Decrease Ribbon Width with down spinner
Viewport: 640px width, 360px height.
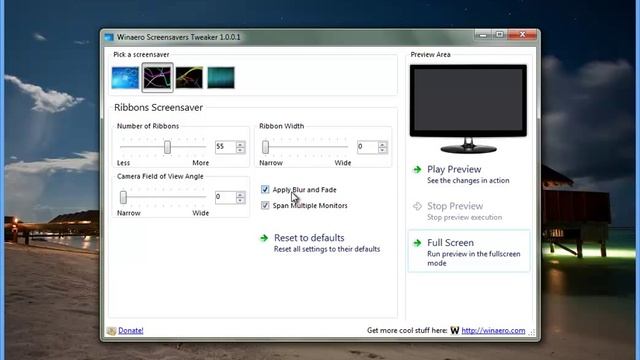(x=382, y=150)
